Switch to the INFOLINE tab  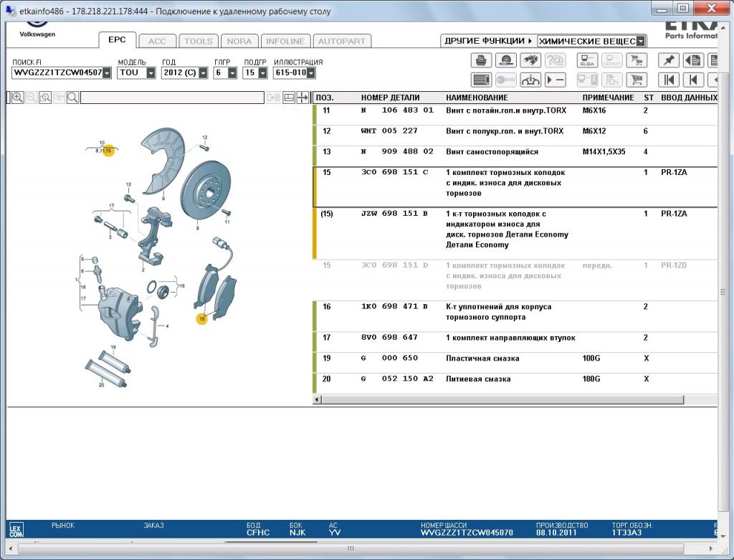285,41
